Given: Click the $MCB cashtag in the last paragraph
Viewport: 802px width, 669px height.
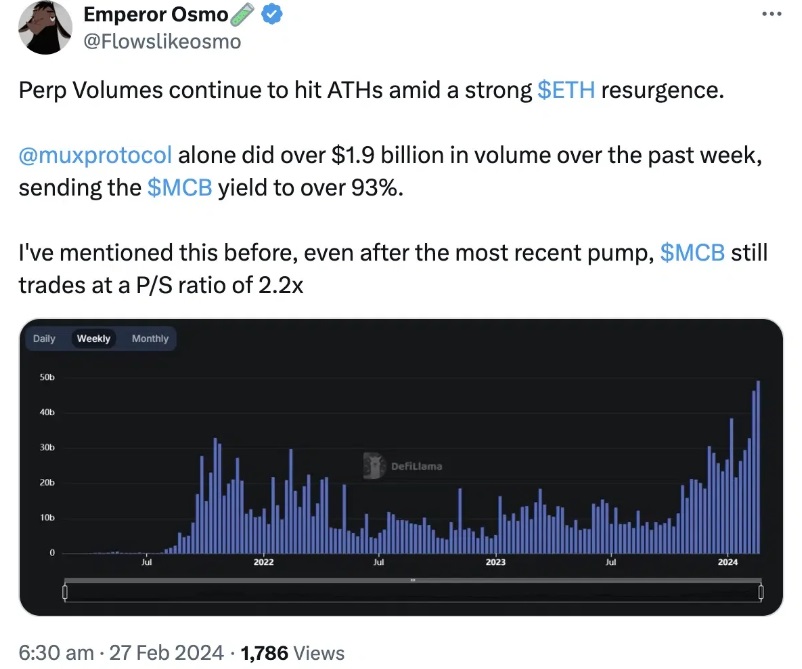Looking at the screenshot, I should tap(693, 253).
